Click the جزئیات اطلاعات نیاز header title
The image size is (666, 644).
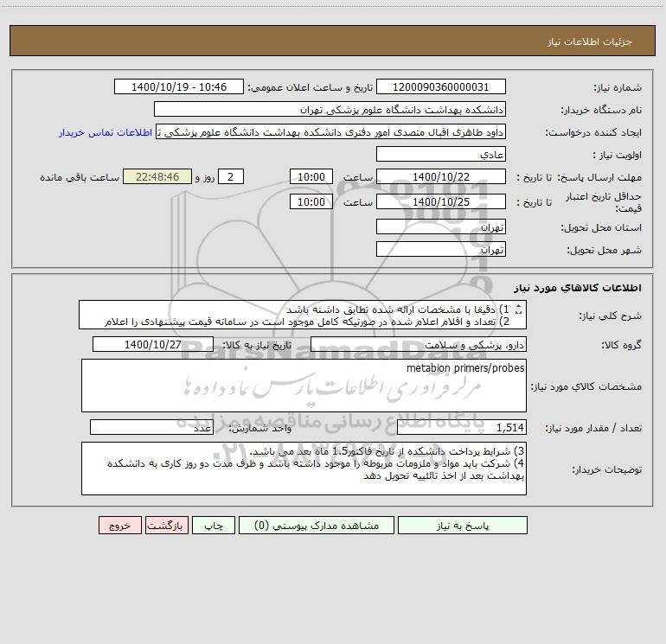pyautogui.click(x=590, y=41)
